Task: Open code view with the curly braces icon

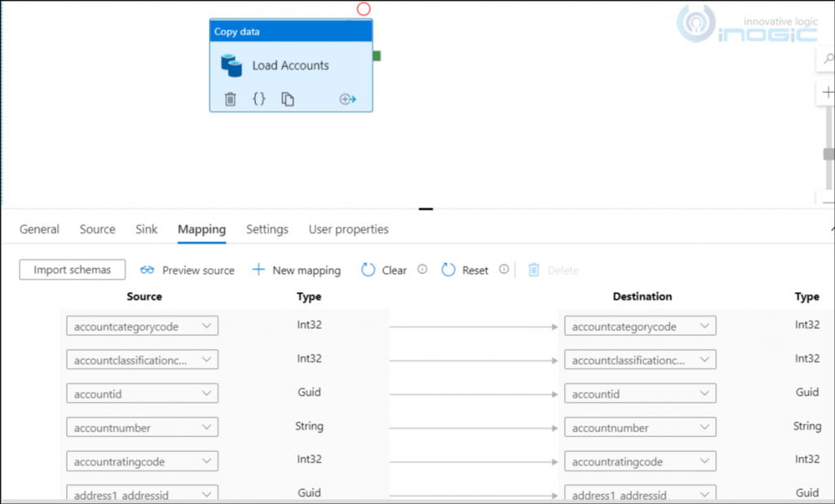Action: click(x=259, y=99)
